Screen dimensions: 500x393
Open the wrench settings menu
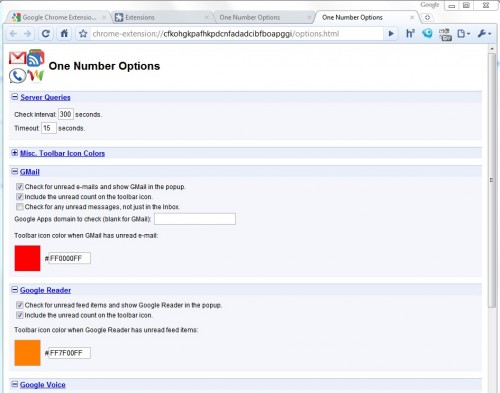(x=484, y=34)
